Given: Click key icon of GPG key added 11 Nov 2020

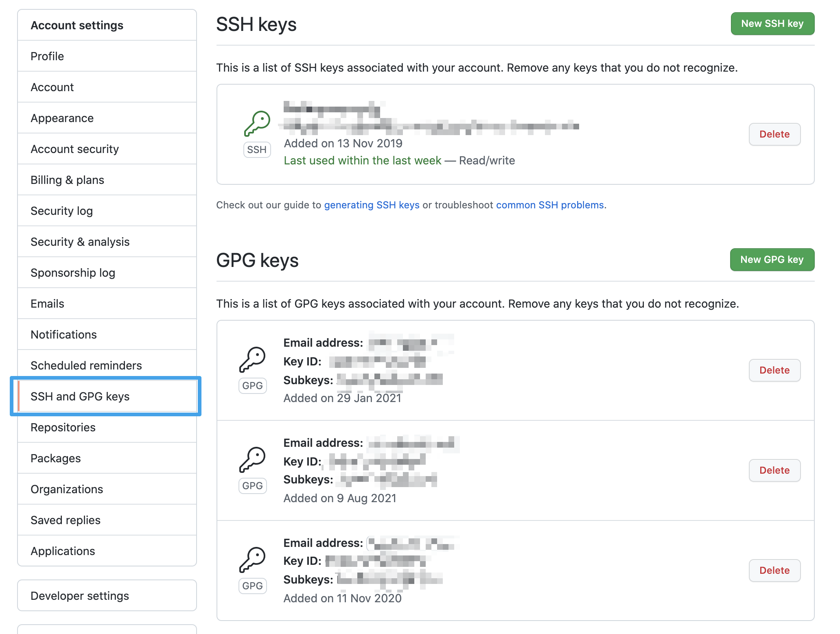Looking at the screenshot, I should (252, 560).
